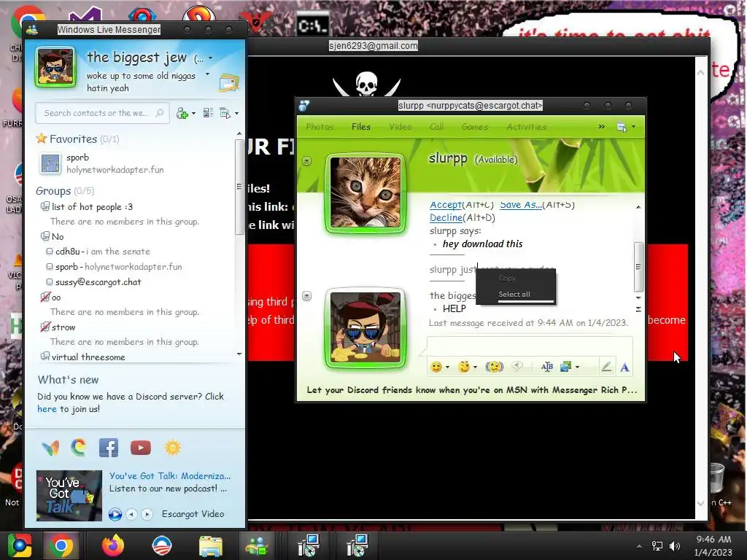The width and height of the screenshot is (747, 560).
Task: Expand the 'list of hot people :3' group
Action: 44,206
